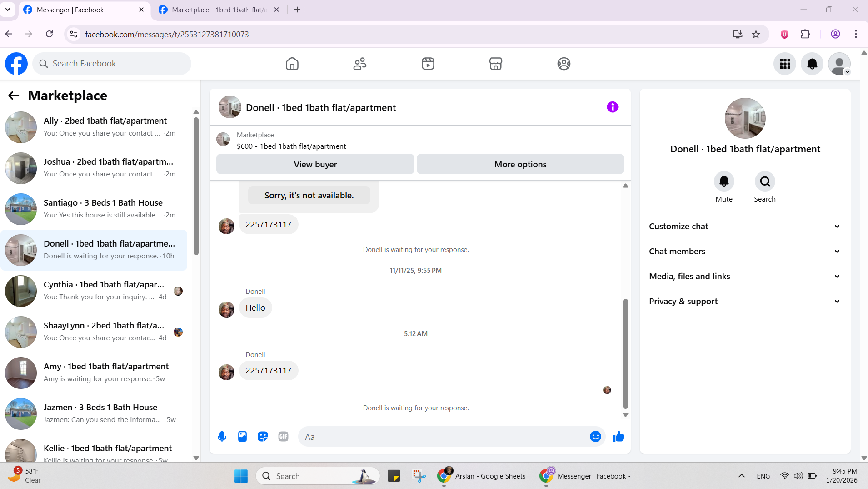
Task: Choose a GIF icon
Action: (x=284, y=437)
